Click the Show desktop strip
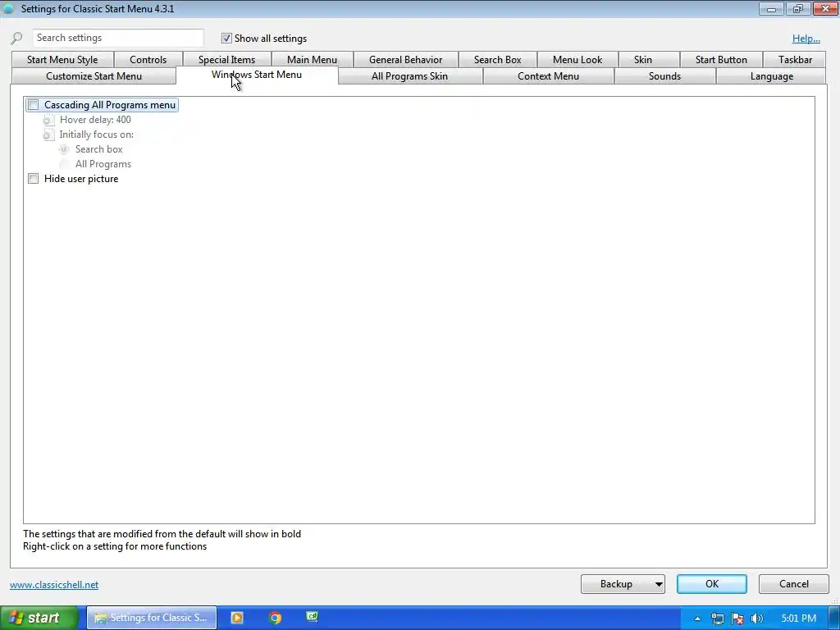Image resolution: width=840 pixels, height=630 pixels. pyautogui.click(x=834, y=619)
